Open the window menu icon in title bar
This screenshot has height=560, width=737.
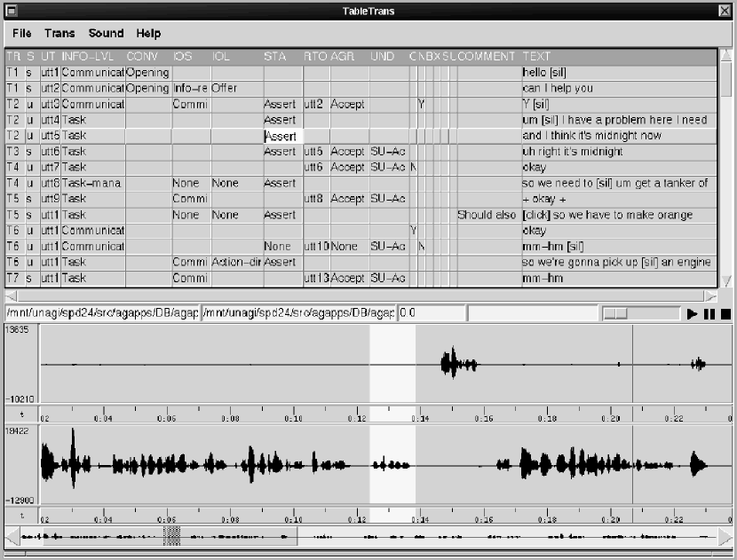[x=11, y=11]
